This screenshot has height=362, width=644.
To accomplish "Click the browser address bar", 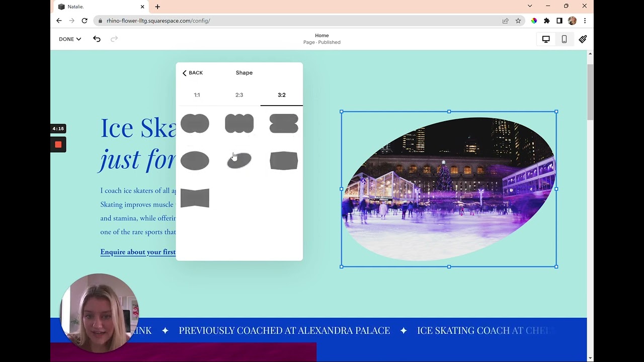I will point(302,21).
